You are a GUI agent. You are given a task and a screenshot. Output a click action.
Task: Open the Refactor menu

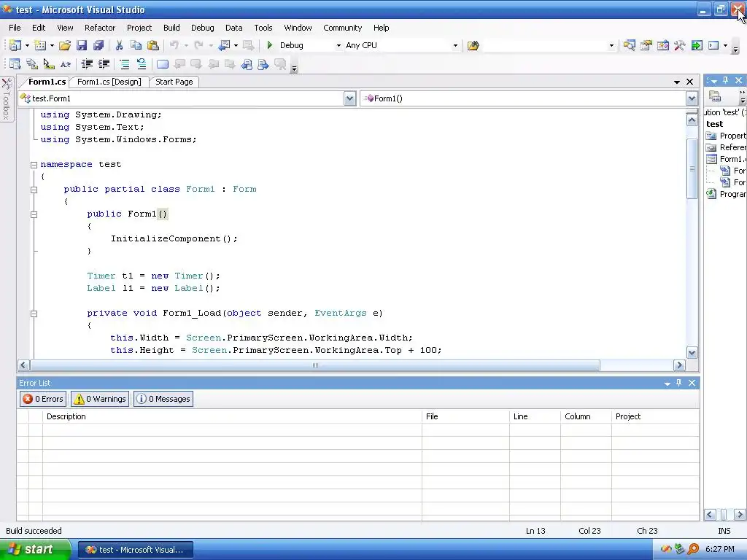coord(100,28)
